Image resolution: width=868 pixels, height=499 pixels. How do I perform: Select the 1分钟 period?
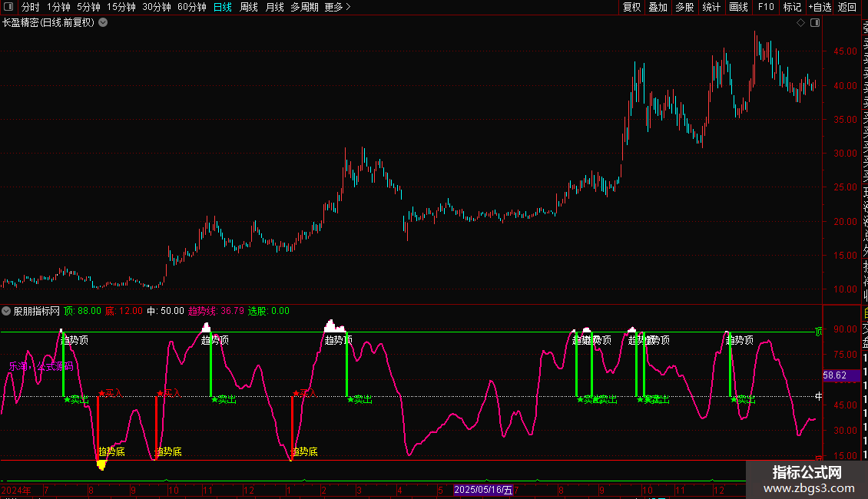tap(58, 7)
